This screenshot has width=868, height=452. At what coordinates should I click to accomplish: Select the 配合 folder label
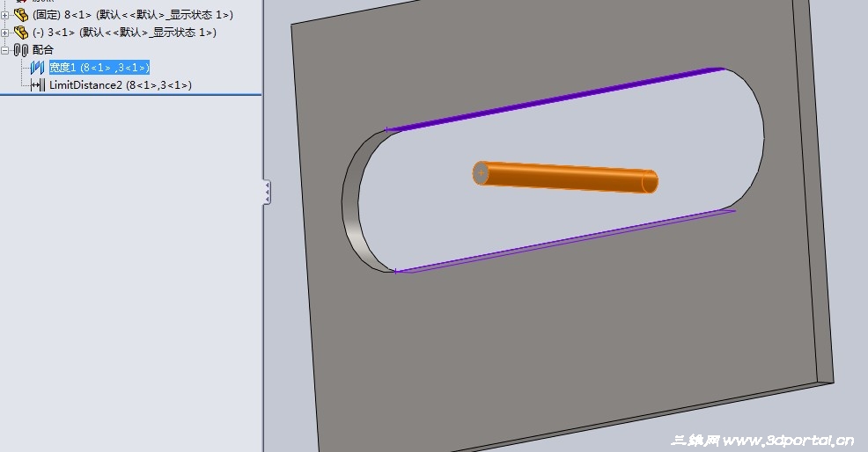(43, 50)
